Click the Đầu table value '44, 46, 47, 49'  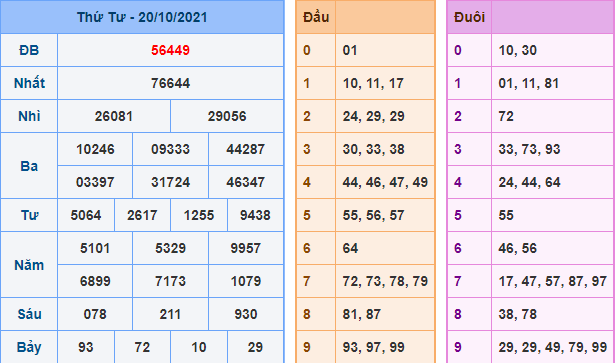[385, 182]
